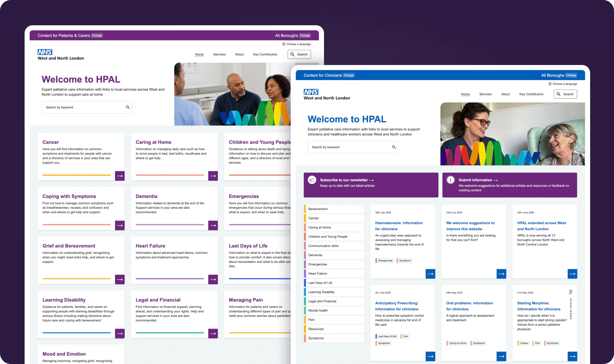Select Cancer in the clinicians category list
Image resolution: width=614 pixels, height=364 pixels.
click(x=334, y=218)
